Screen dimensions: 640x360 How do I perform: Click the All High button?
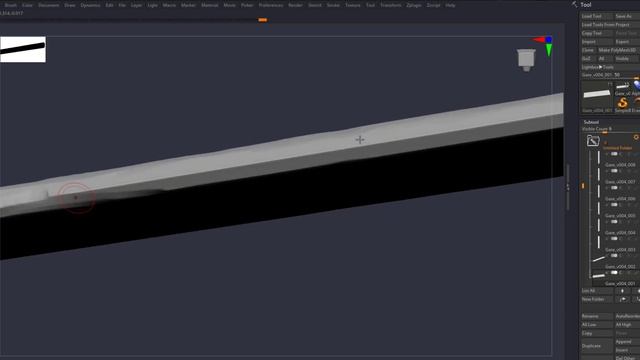coord(627,325)
